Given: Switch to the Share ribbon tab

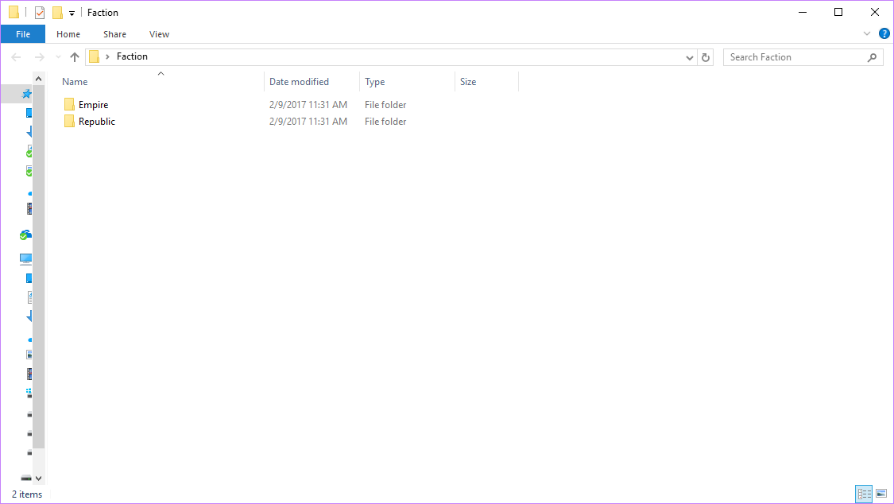Looking at the screenshot, I should click(114, 34).
